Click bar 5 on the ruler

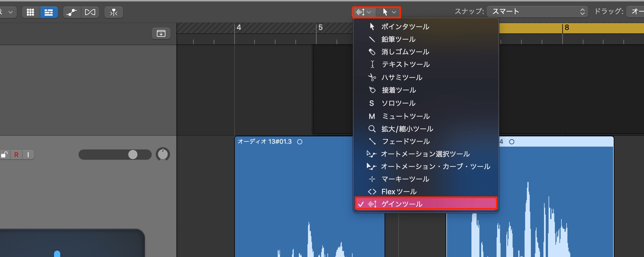pos(321,27)
